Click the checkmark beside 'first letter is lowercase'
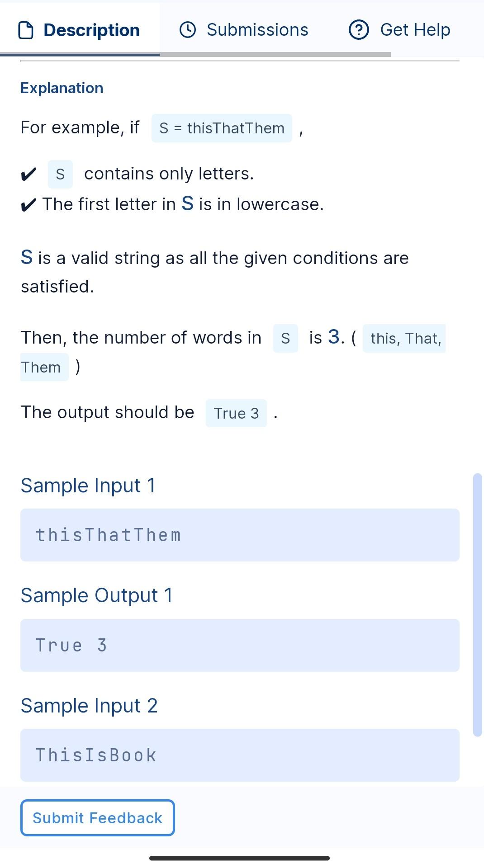Screen dimensions: 484x868 point(28,205)
